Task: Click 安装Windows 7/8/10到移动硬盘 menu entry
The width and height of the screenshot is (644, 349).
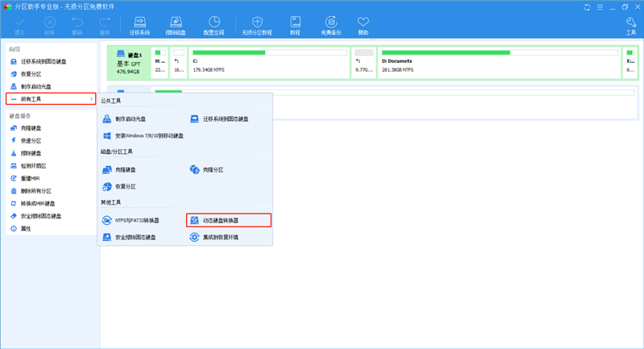Action: click(x=143, y=136)
